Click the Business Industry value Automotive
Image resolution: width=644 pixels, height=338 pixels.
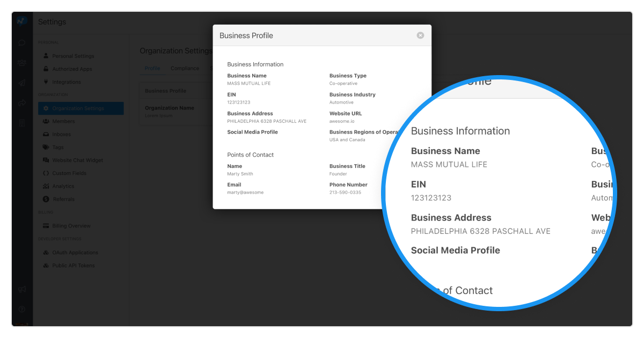point(341,102)
